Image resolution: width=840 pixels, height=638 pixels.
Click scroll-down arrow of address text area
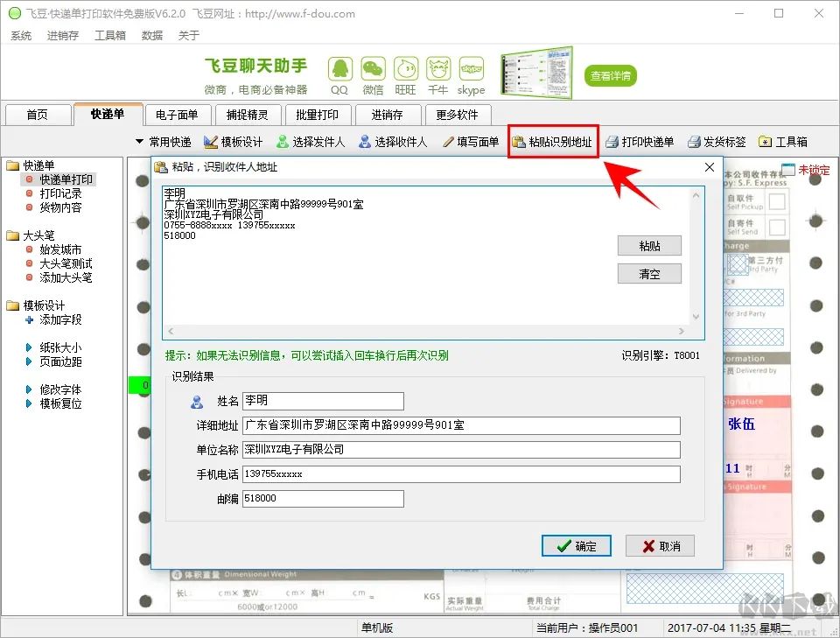point(696,317)
